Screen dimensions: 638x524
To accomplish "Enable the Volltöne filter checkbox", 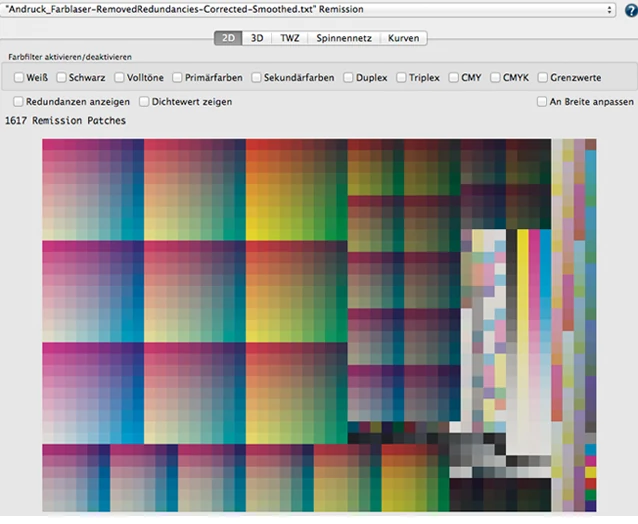I will (x=120, y=78).
